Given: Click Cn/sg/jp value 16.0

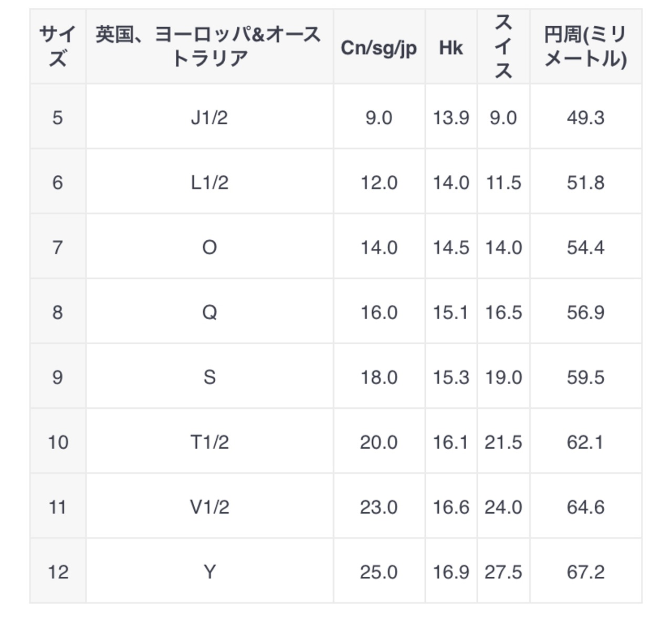Looking at the screenshot, I should 379,312.
